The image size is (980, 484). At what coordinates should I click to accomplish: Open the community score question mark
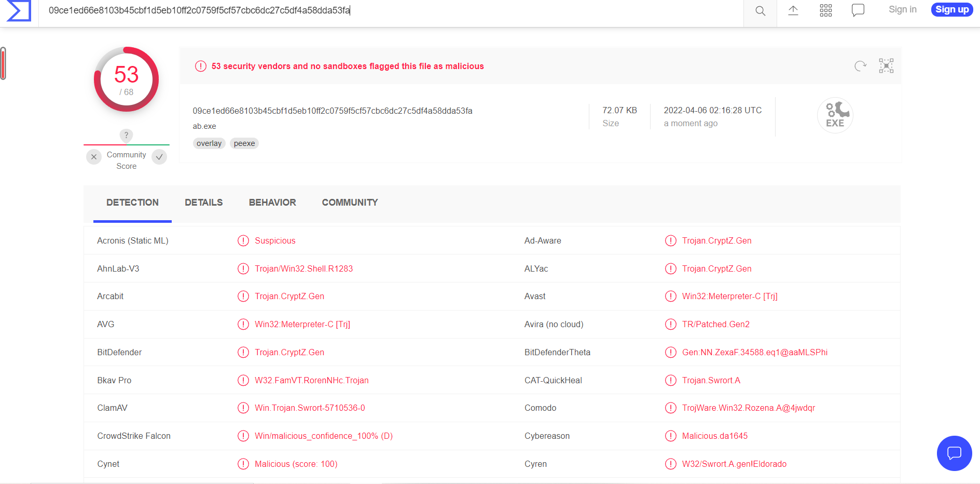126,136
